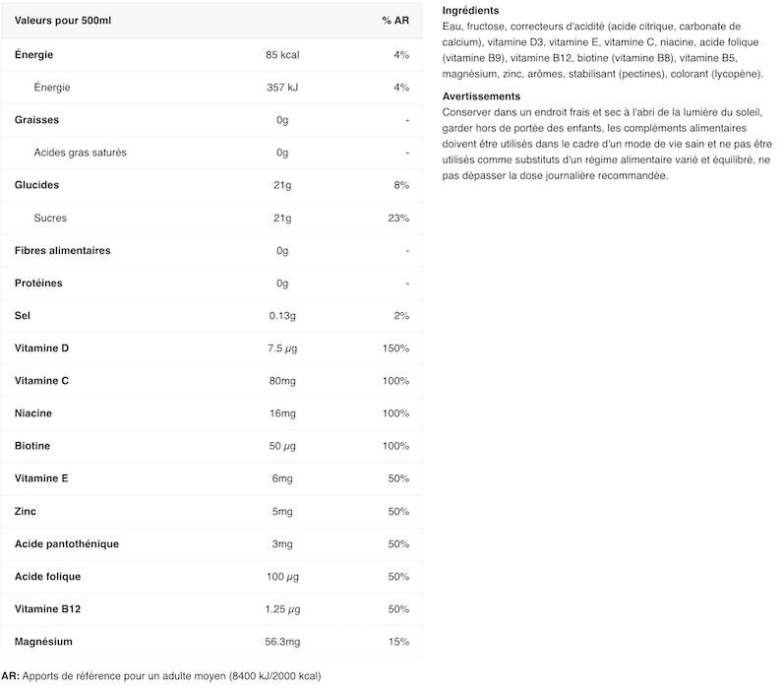Click the Protéines row label
Viewport: 784px width, 689px height.
(38, 282)
